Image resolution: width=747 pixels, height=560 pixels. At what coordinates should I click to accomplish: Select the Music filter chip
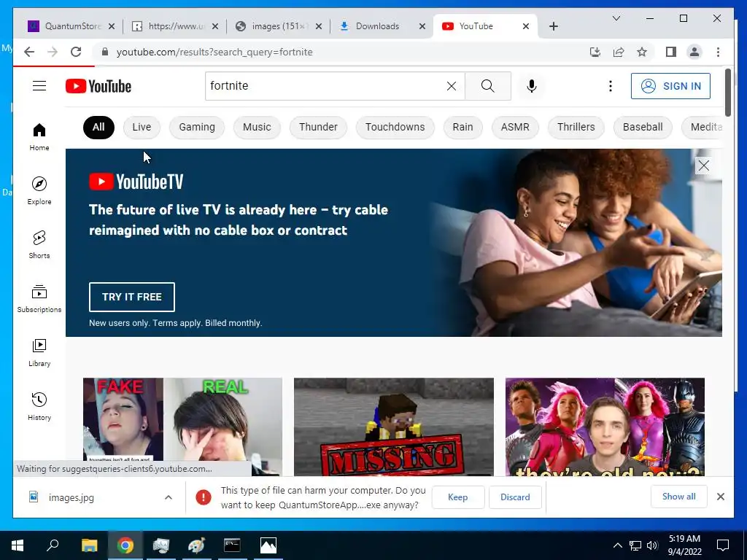[x=257, y=127]
